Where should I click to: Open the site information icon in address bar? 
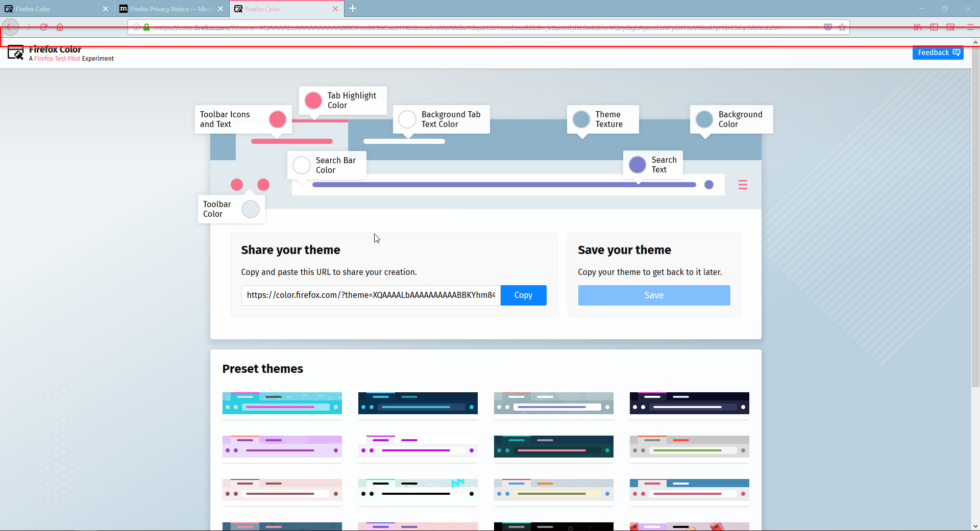pos(136,27)
